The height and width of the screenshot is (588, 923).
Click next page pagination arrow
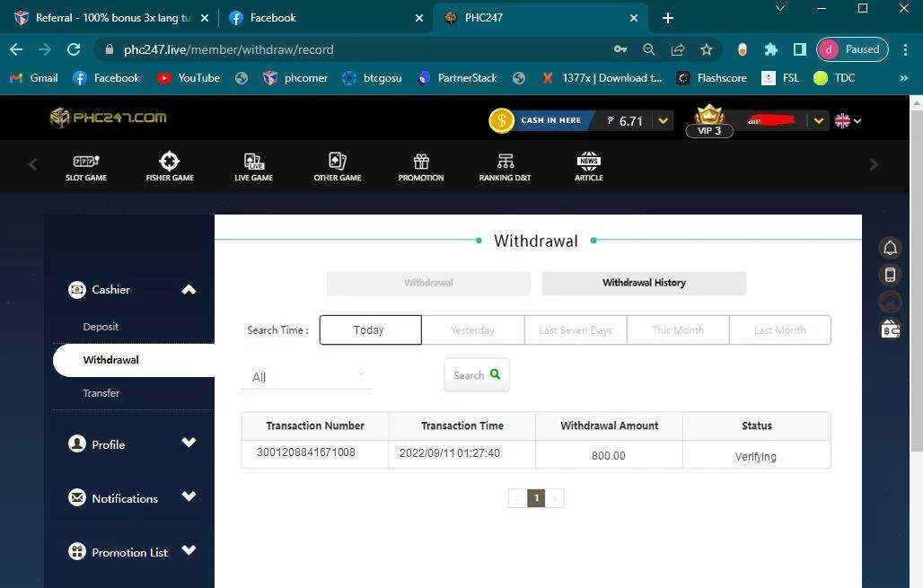tap(555, 498)
